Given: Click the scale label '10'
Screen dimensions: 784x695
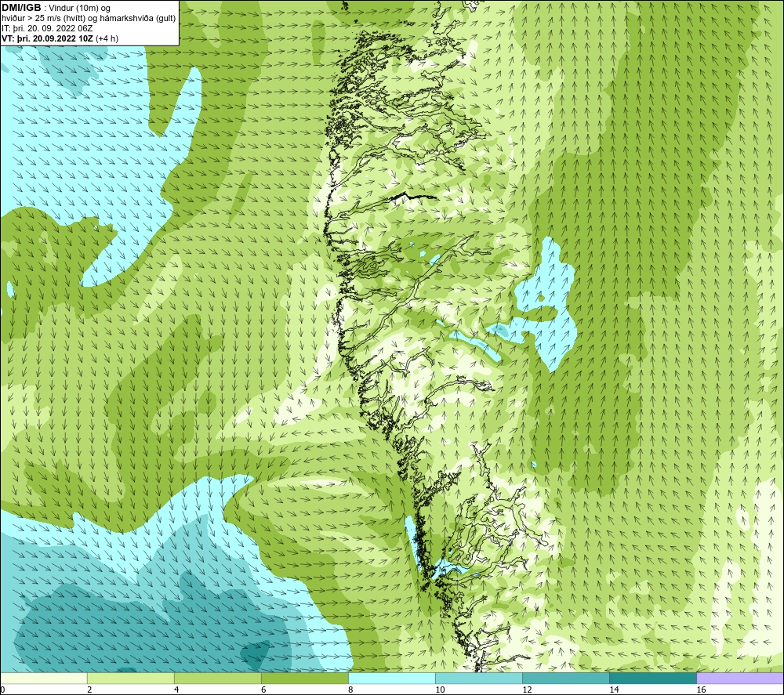Looking at the screenshot, I should point(440,690).
